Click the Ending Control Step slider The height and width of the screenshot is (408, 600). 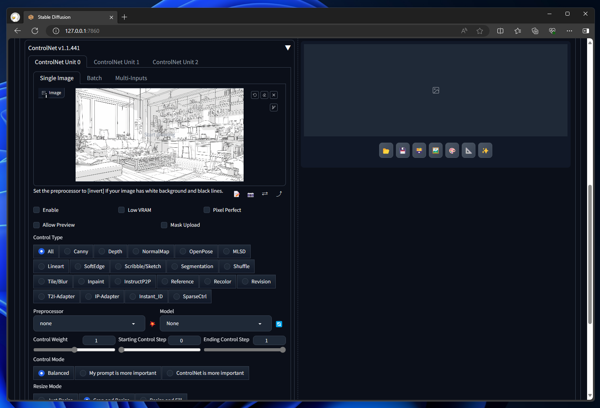click(x=245, y=350)
